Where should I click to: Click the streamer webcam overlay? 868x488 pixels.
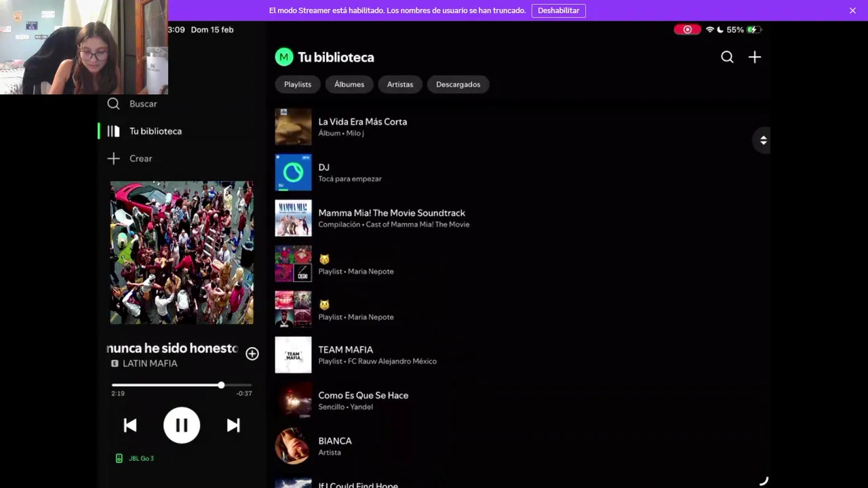(84, 47)
